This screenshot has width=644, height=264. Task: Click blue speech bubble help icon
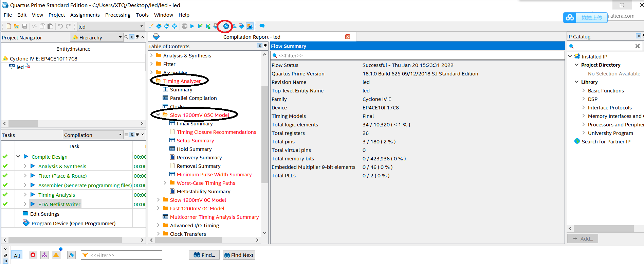coord(262,26)
